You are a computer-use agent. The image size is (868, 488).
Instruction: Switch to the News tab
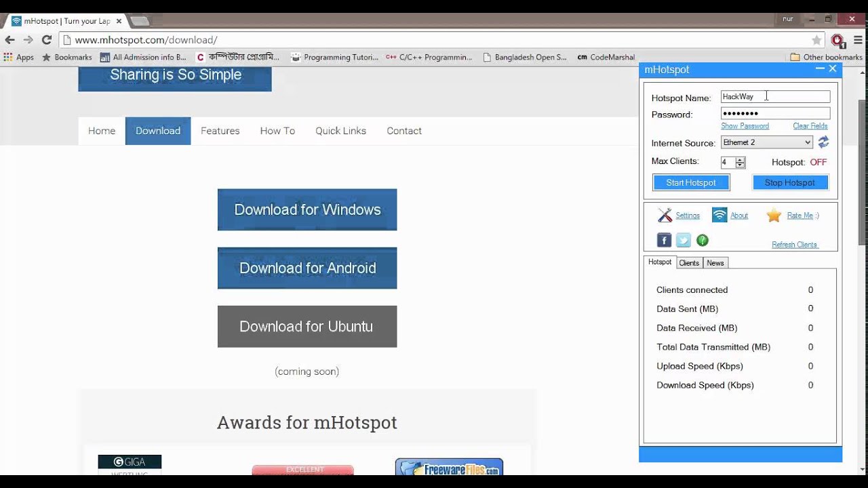coord(715,263)
